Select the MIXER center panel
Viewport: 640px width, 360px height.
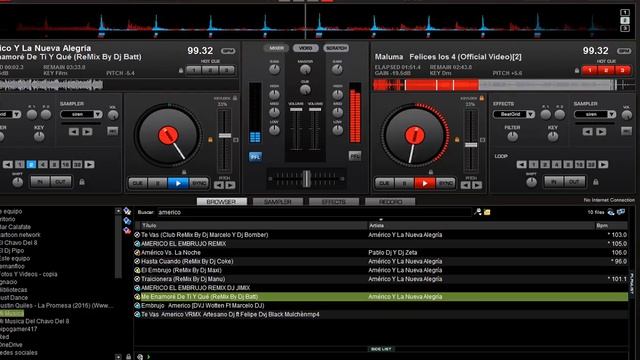276,48
